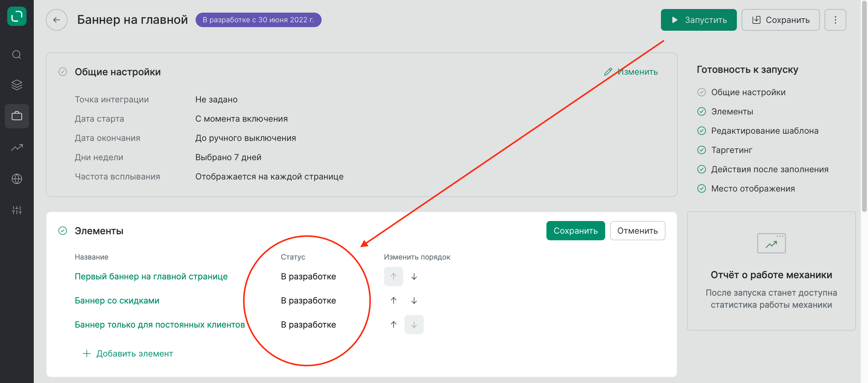
Task: Click the status badge В разработке с 30 июня
Action: [x=259, y=20]
